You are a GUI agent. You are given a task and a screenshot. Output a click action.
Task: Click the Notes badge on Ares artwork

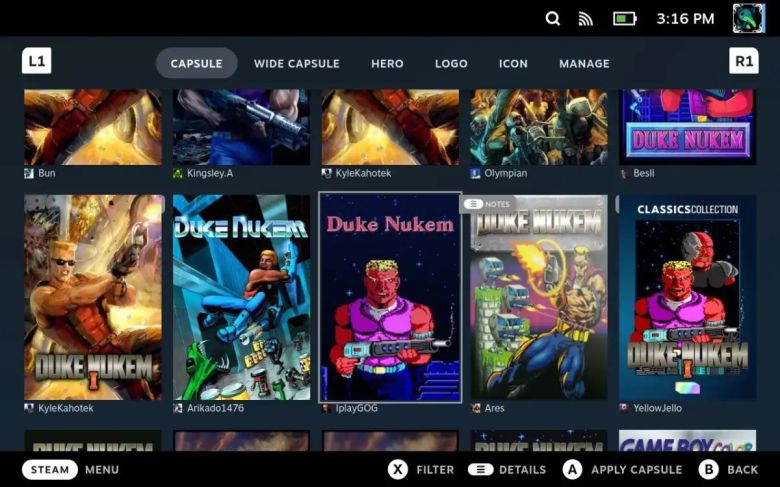click(x=486, y=204)
